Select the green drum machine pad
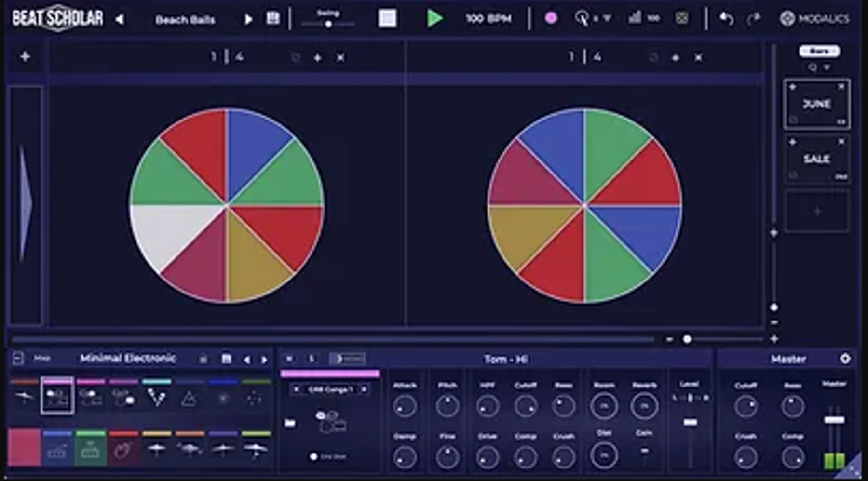This screenshot has height=481, width=868. pos(91,448)
